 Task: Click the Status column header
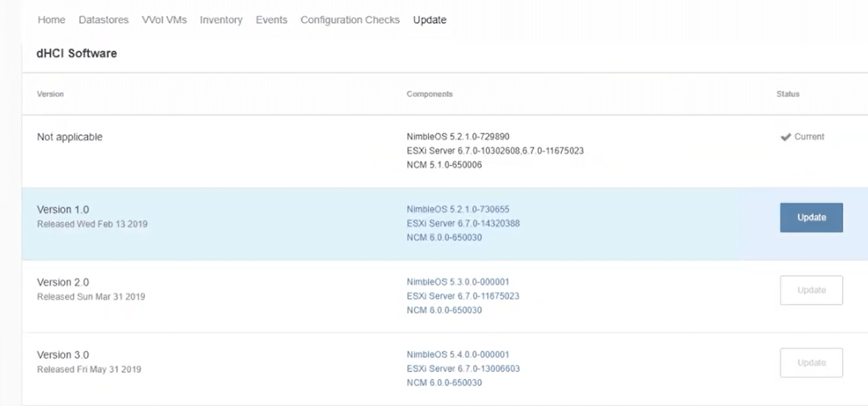coord(788,94)
